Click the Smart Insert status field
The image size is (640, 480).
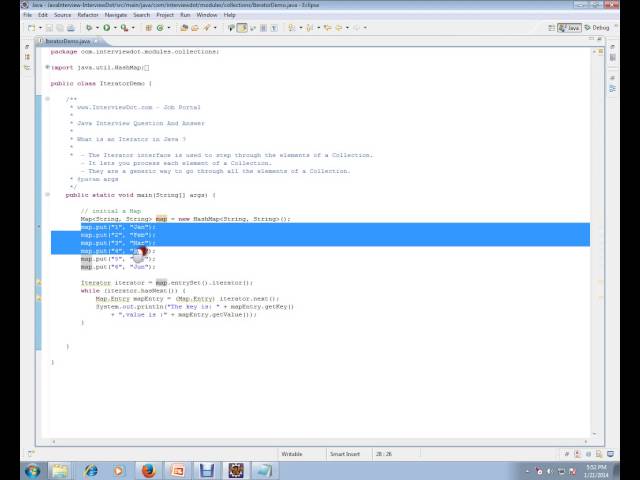[345, 454]
